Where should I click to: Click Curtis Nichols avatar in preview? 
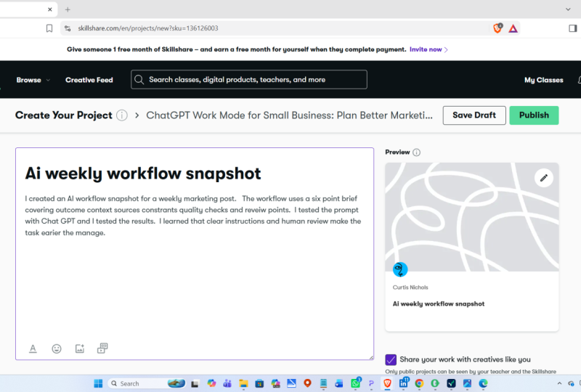pos(400,269)
